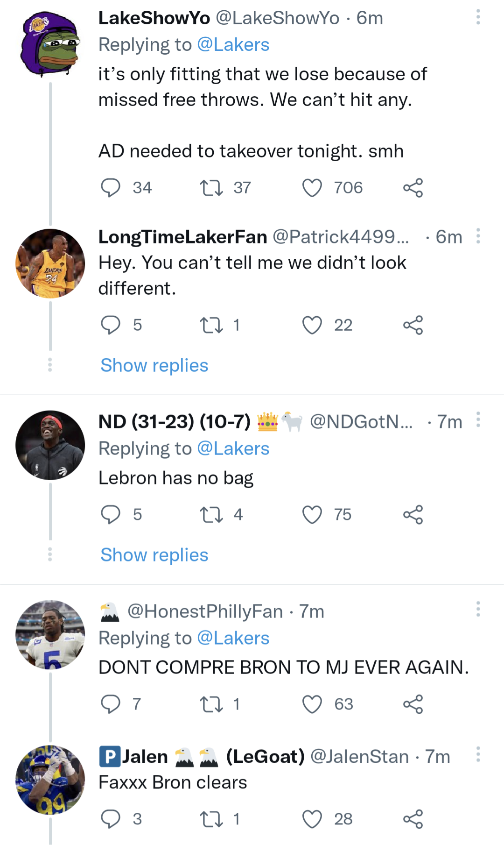Show replies under LongTimeLakerFan's tweet
The height and width of the screenshot is (845, 504).
154,365
